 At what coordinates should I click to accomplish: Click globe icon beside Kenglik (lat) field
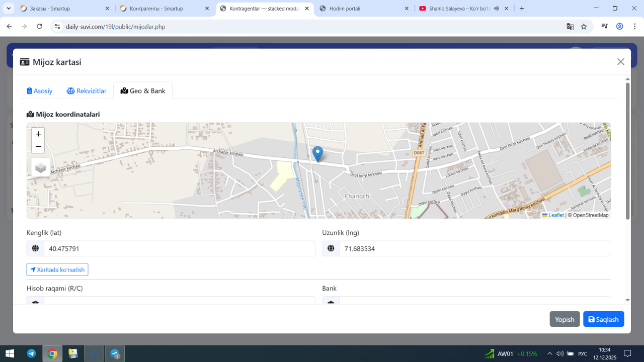(x=35, y=248)
